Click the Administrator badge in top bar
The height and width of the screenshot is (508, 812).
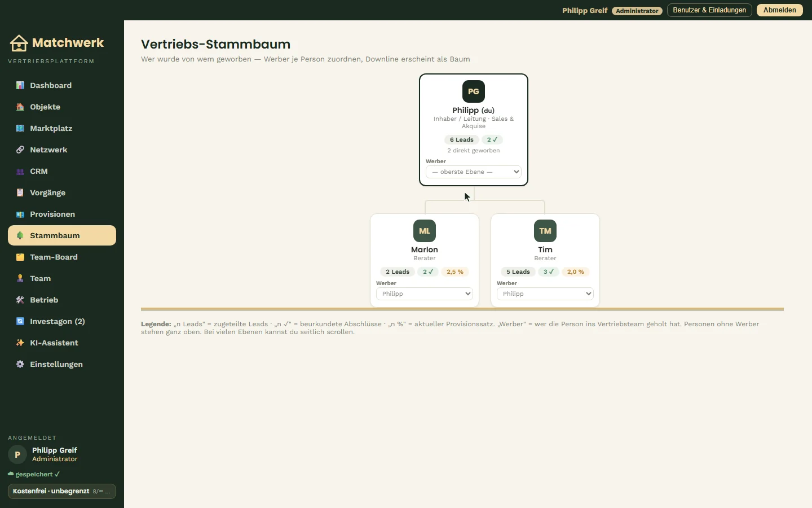point(637,11)
